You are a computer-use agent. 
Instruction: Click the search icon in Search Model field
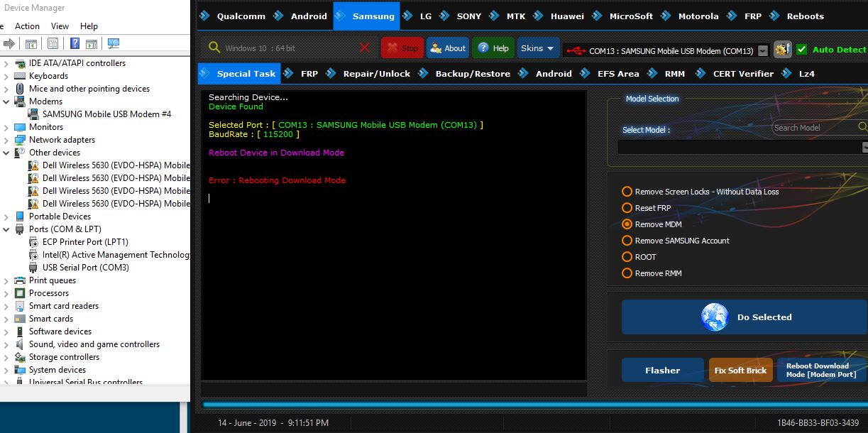click(862, 127)
